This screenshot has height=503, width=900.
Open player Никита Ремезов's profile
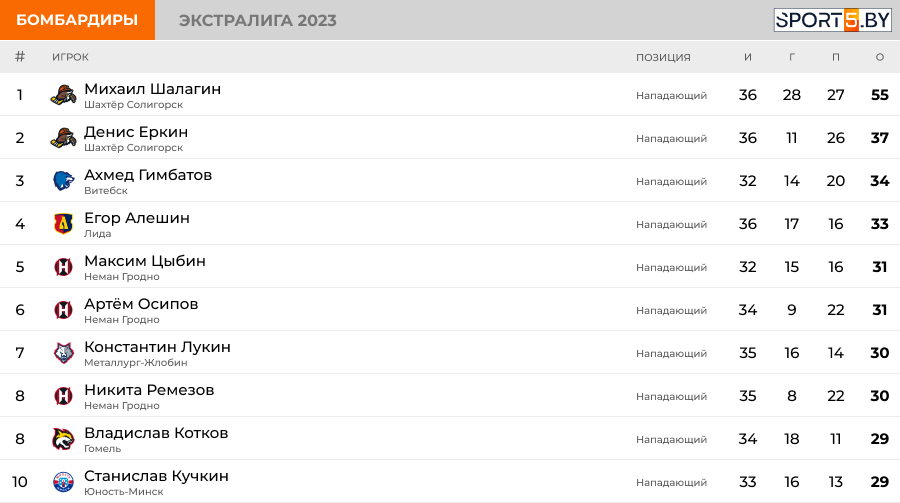(x=149, y=390)
